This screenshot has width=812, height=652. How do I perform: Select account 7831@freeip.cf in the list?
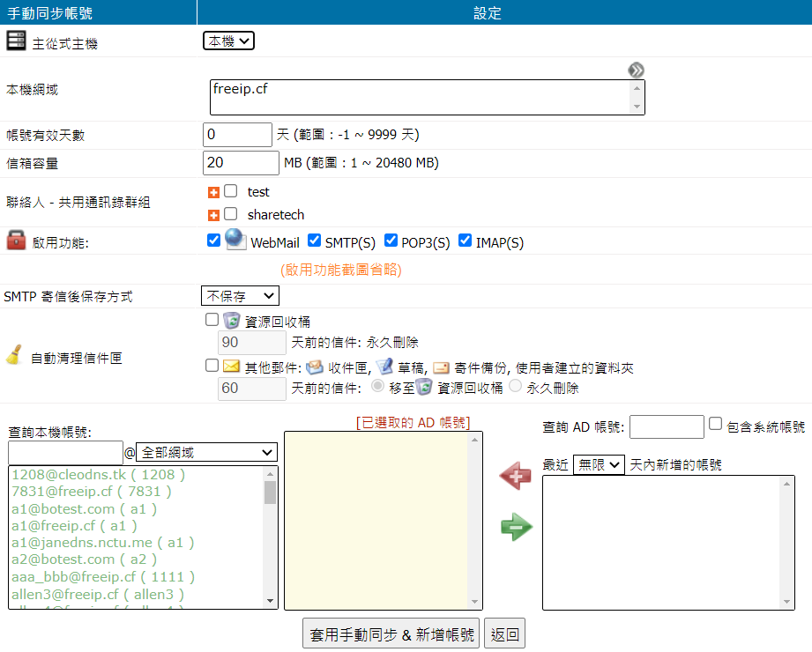[92, 492]
